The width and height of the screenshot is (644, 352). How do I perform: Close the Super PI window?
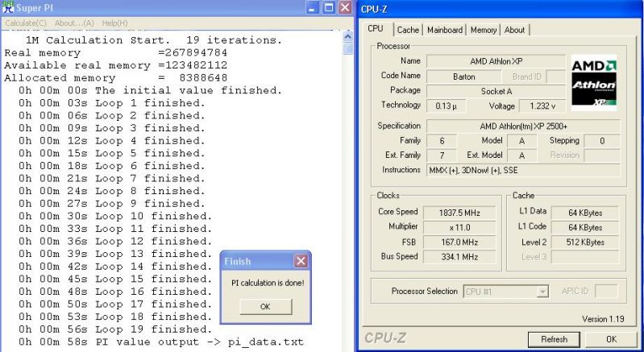[x=345, y=7]
